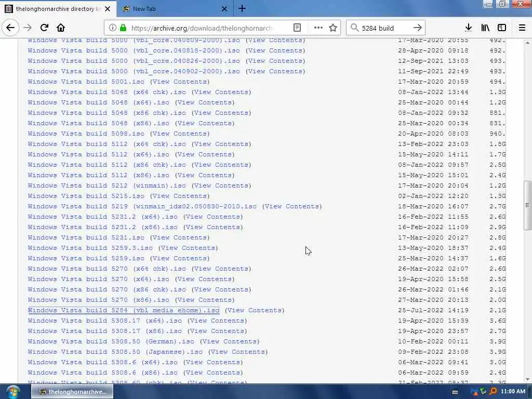This screenshot has height=399, width=532.
Task: Open Windows Vista build 5098.iso link
Action: (86, 134)
